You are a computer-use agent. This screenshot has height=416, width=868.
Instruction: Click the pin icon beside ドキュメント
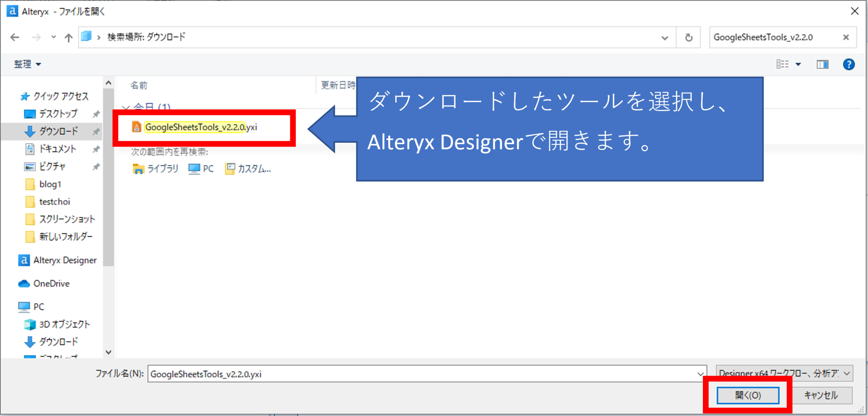point(96,149)
